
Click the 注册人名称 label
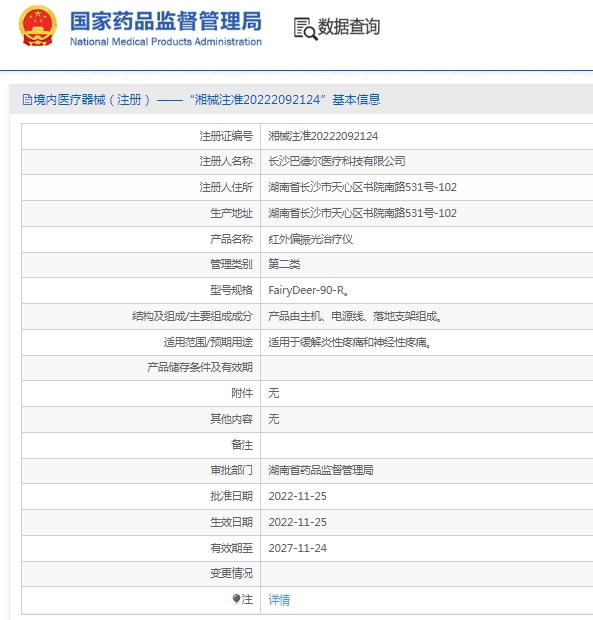coord(226,161)
